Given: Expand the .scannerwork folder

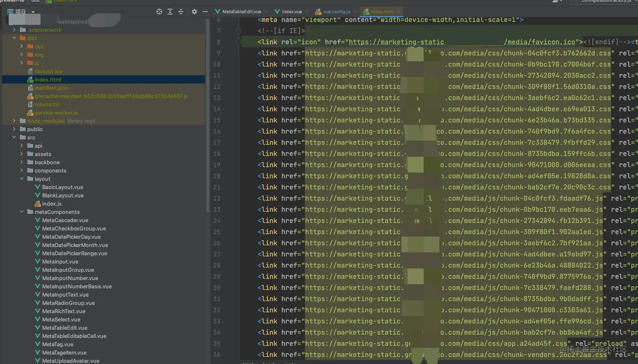Looking at the screenshot, I should pyautogui.click(x=14, y=30).
